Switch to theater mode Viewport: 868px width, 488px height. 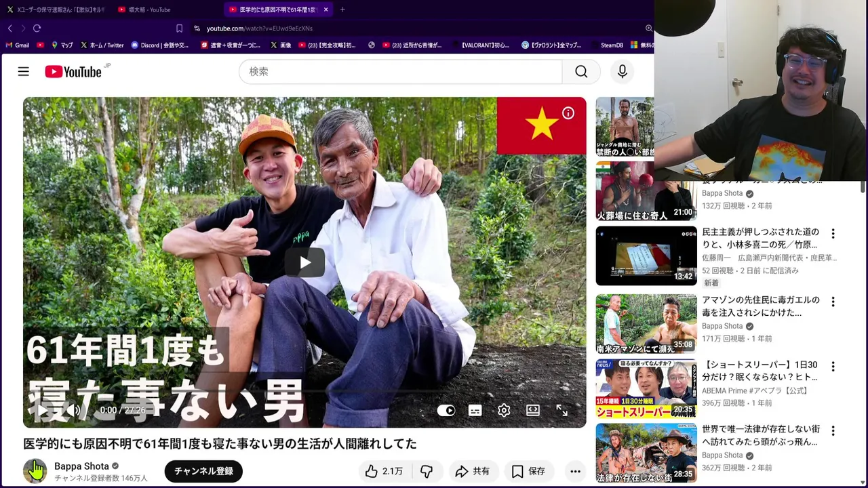pos(533,410)
